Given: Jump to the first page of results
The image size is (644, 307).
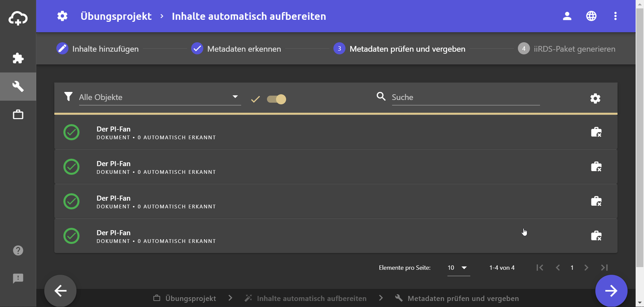Looking at the screenshot, I should 540,267.
